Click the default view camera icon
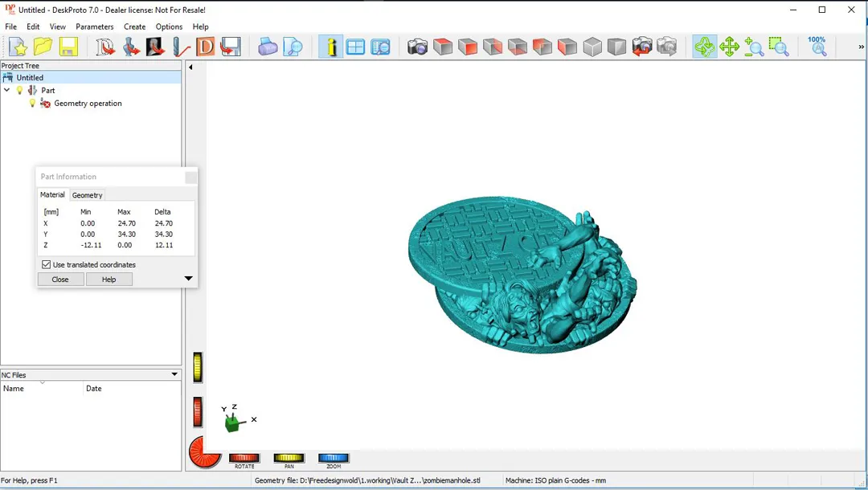The image size is (868, 490). click(x=418, y=47)
